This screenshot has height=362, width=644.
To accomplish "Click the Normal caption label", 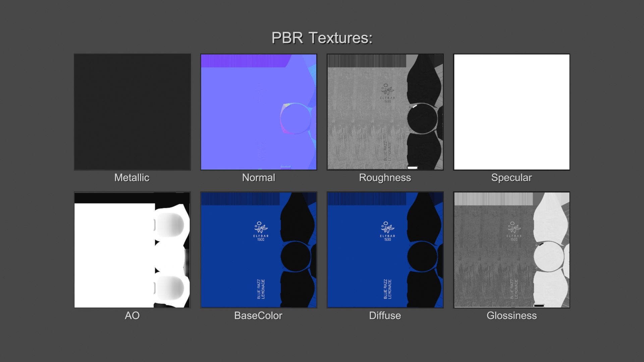I will (259, 178).
